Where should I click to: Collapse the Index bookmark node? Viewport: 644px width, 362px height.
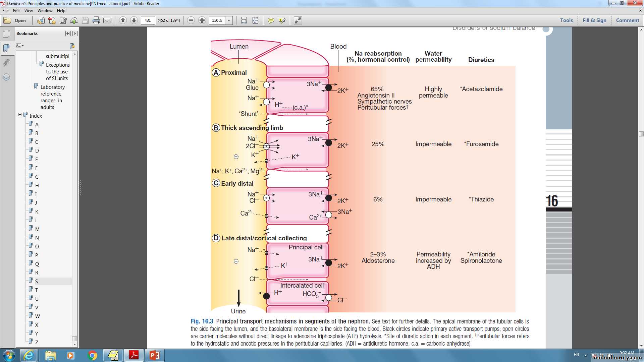point(20,115)
